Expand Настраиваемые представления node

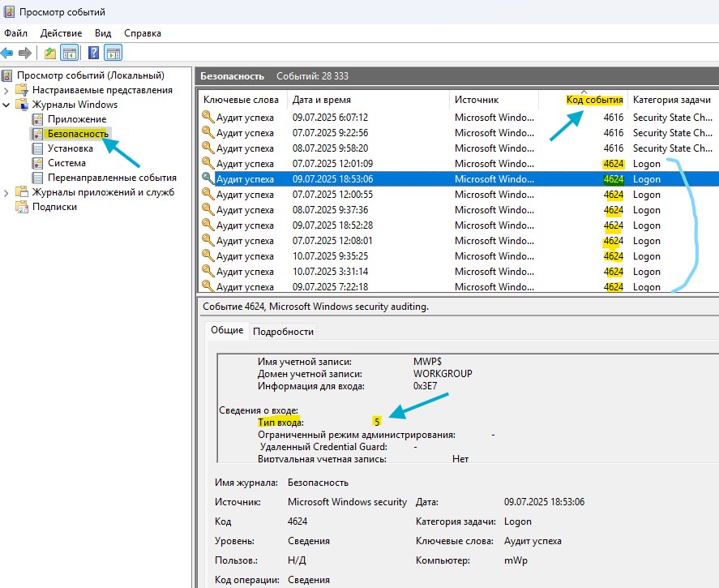(6, 90)
